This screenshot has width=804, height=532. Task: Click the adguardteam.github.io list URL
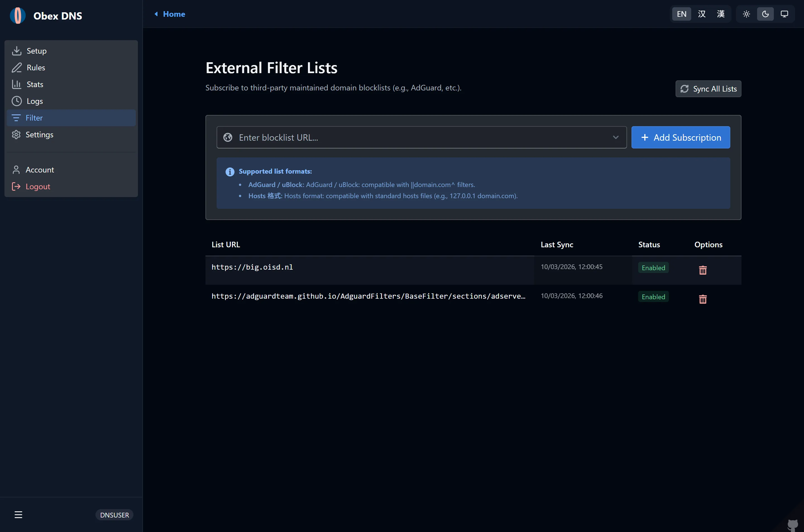(368, 296)
